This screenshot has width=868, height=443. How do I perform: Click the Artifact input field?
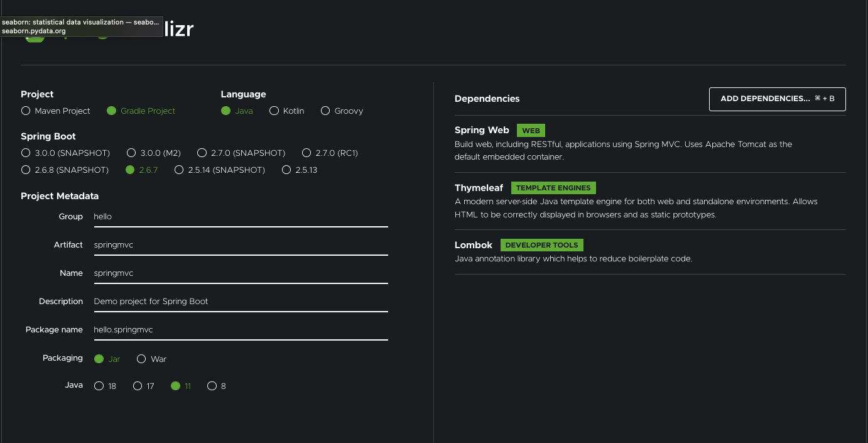coord(241,245)
